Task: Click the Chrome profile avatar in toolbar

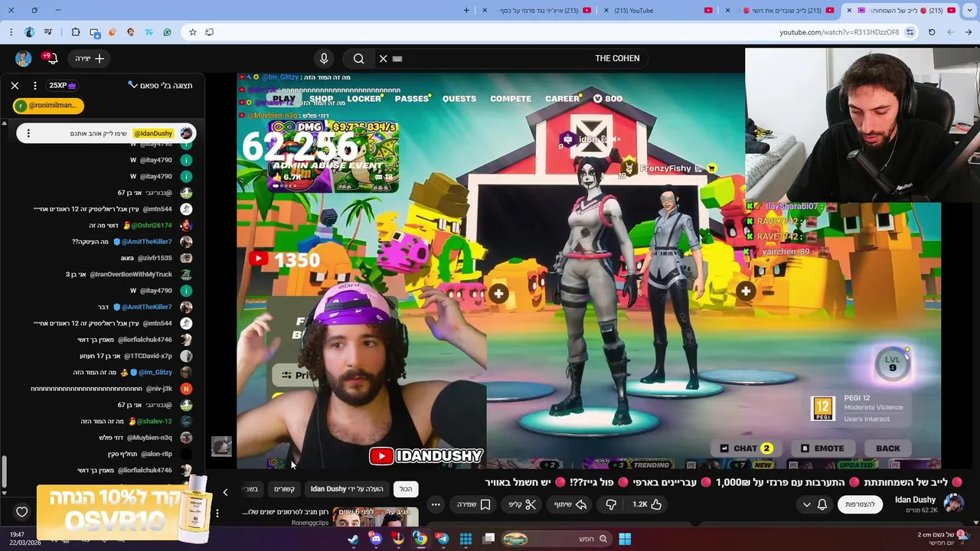Action: [x=29, y=32]
